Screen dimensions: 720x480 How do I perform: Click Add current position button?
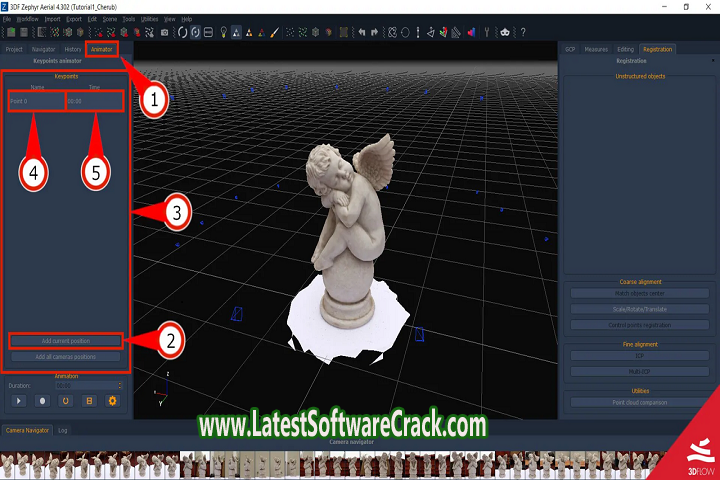point(65,341)
